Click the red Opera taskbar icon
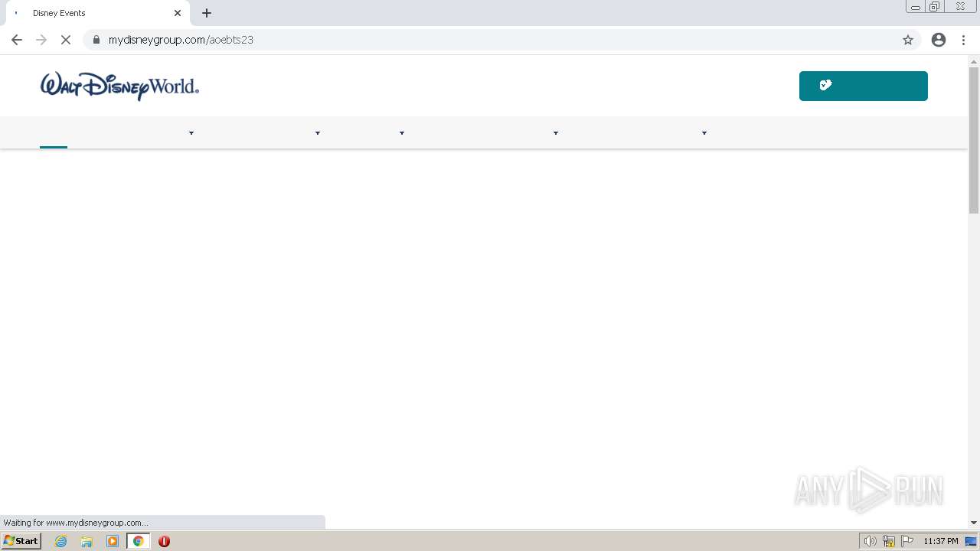The width and height of the screenshot is (980, 551). (164, 541)
